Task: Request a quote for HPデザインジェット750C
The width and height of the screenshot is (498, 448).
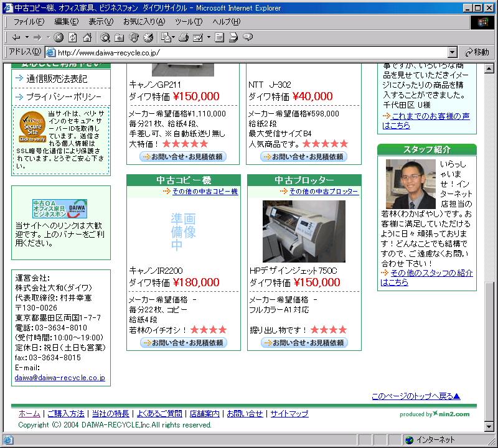Action: coord(304,343)
